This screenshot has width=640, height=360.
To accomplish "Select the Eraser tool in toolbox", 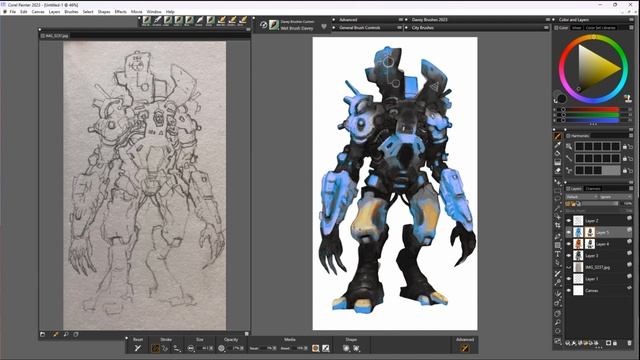I will [558, 171].
